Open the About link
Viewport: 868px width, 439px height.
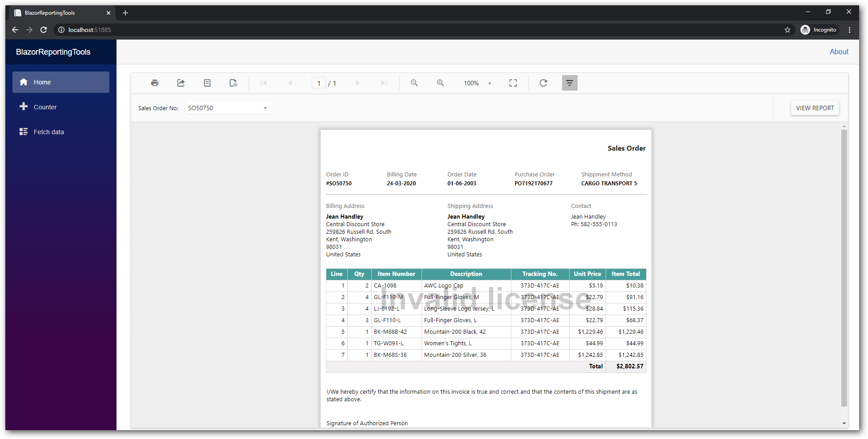(839, 52)
